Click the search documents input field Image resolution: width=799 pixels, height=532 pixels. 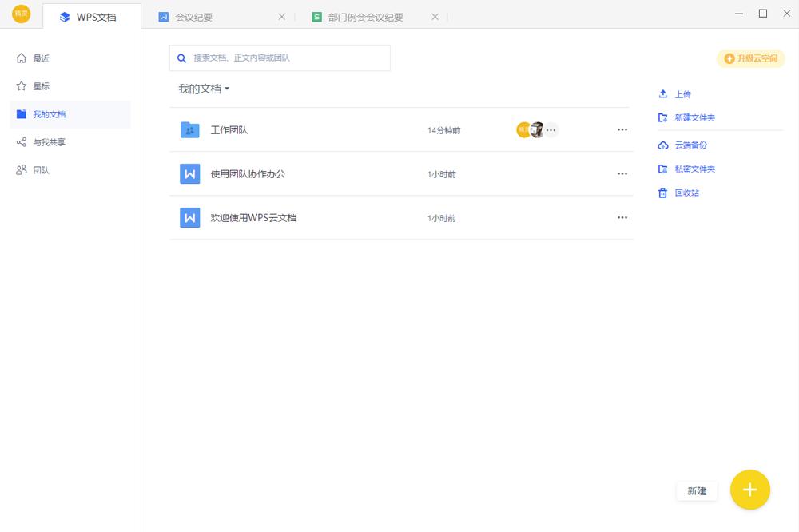280,58
